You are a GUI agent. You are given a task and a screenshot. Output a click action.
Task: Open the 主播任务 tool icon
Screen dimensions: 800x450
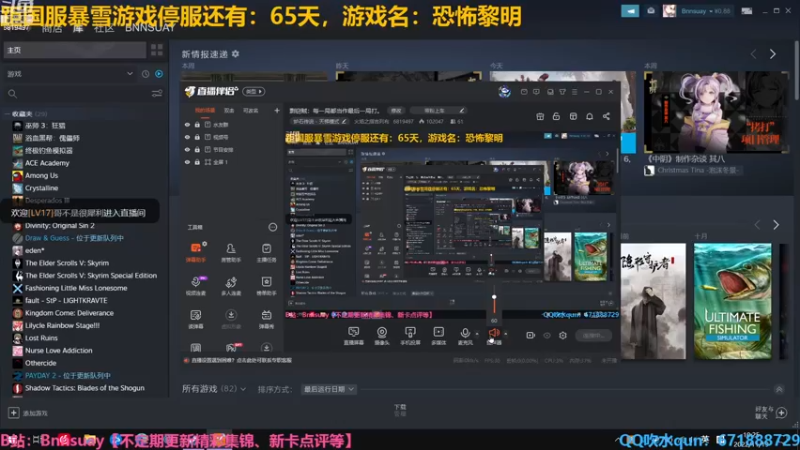(266, 253)
